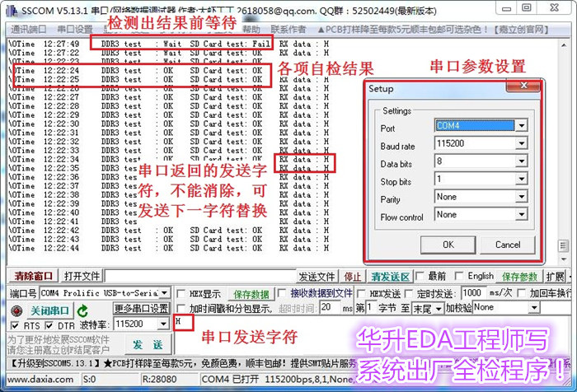Open the Flow control dropdown in Setup

coord(522,214)
